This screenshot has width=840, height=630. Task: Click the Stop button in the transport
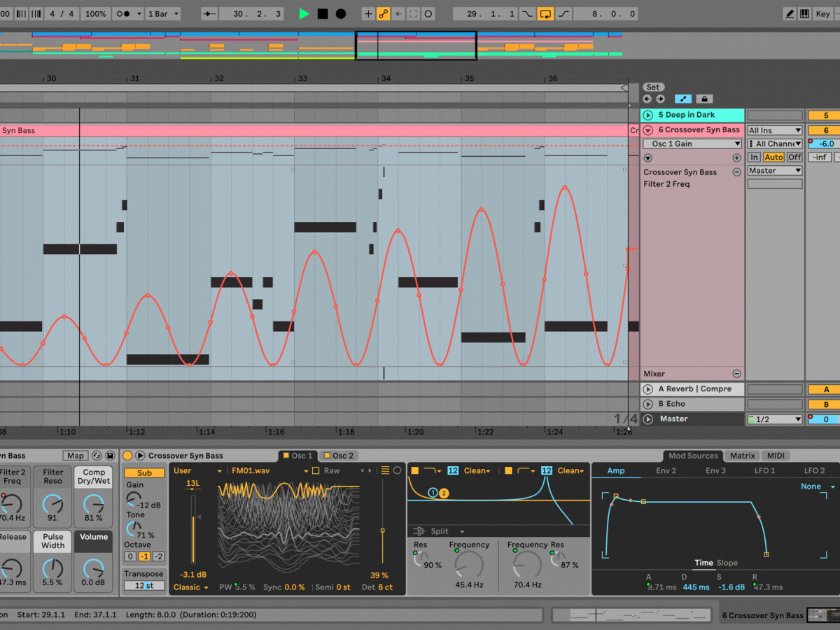(323, 13)
